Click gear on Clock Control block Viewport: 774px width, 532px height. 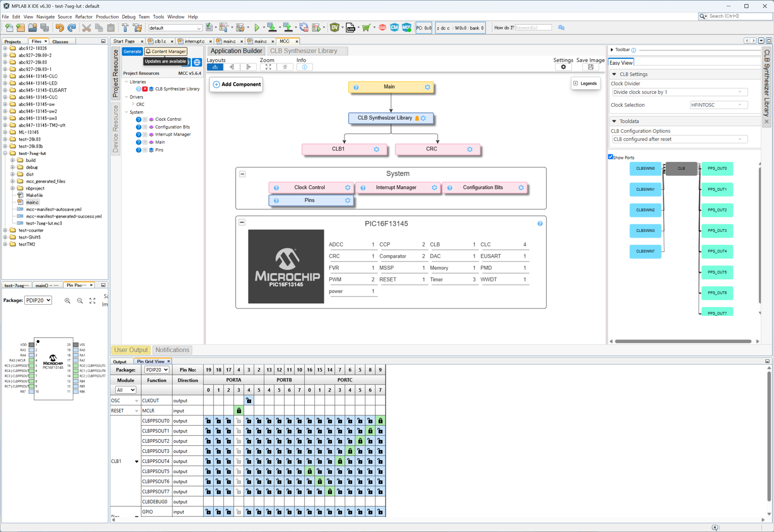pos(348,188)
